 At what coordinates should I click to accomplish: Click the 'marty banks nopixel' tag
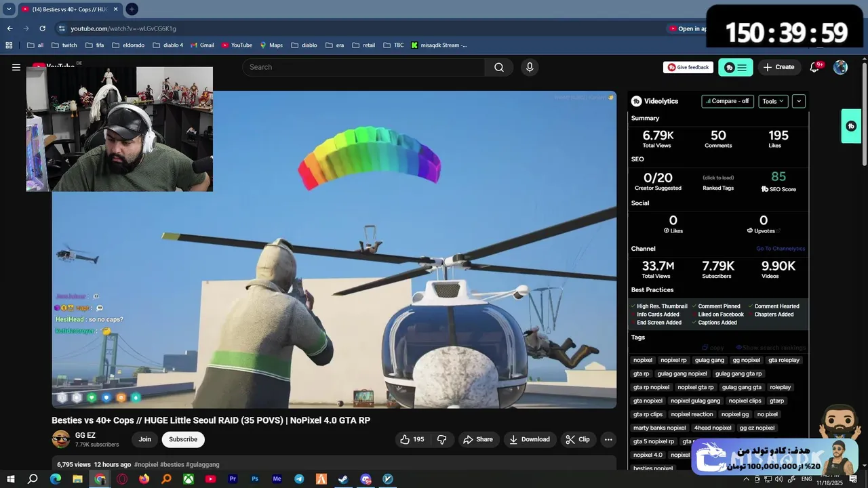point(659,428)
